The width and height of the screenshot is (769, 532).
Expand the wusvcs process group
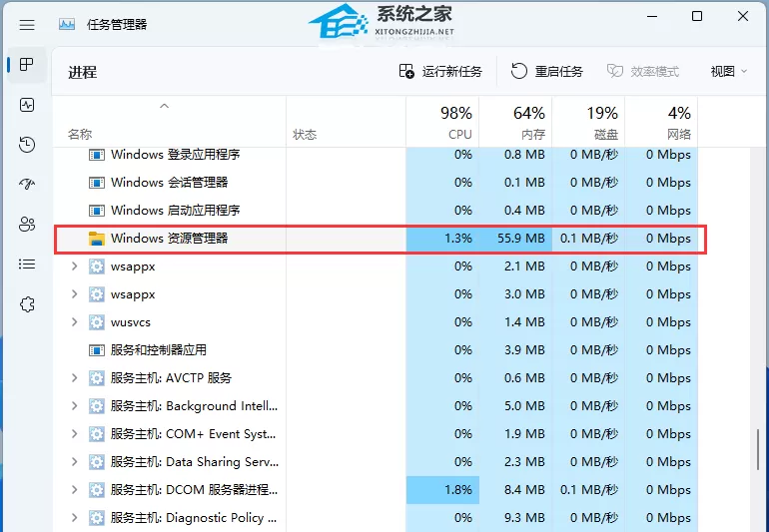(75, 322)
